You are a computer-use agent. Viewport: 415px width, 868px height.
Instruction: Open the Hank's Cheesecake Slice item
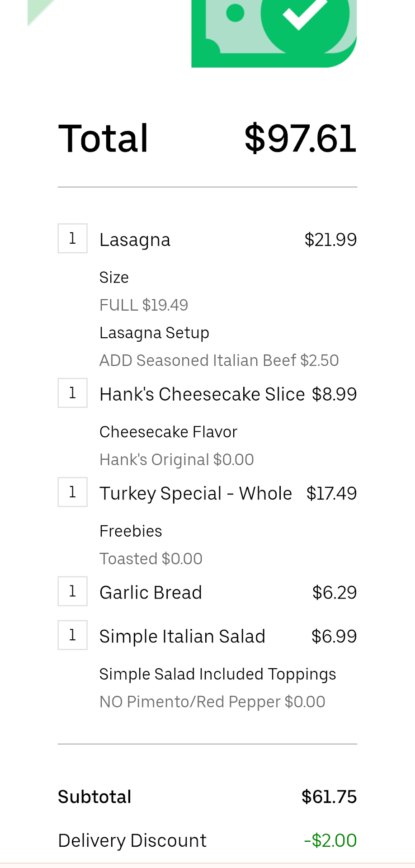tap(202, 394)
